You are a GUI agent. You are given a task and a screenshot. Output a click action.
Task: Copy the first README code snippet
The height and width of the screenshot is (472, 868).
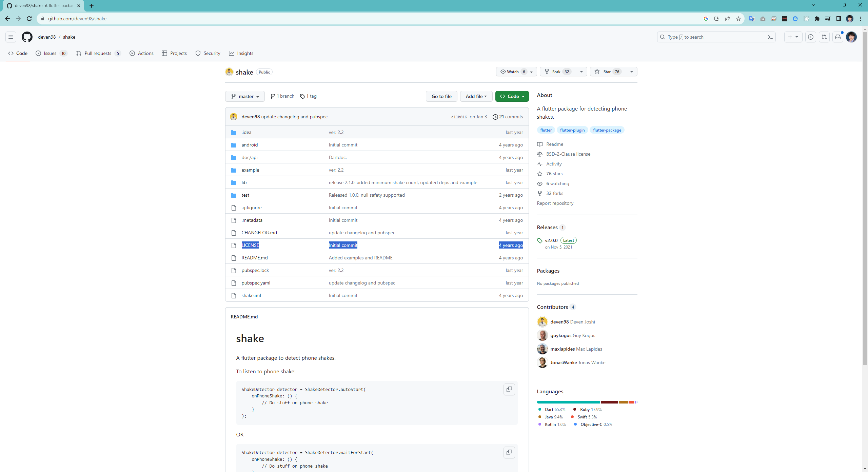509,389
